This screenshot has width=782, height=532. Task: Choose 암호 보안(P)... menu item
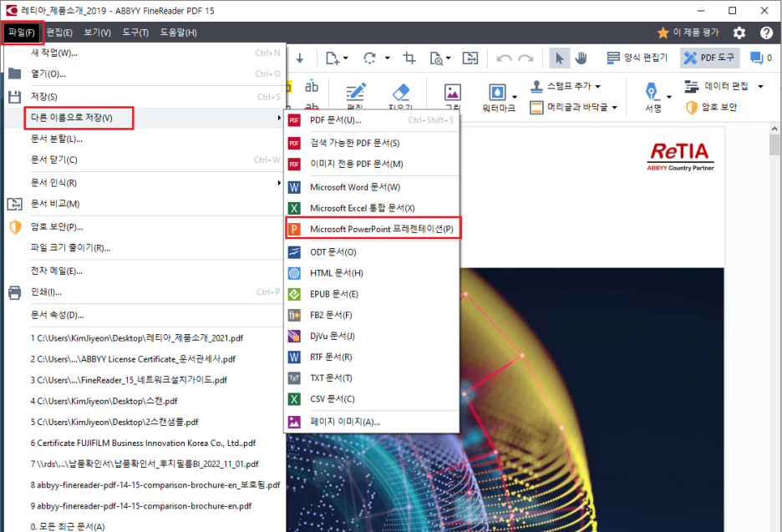145,227
